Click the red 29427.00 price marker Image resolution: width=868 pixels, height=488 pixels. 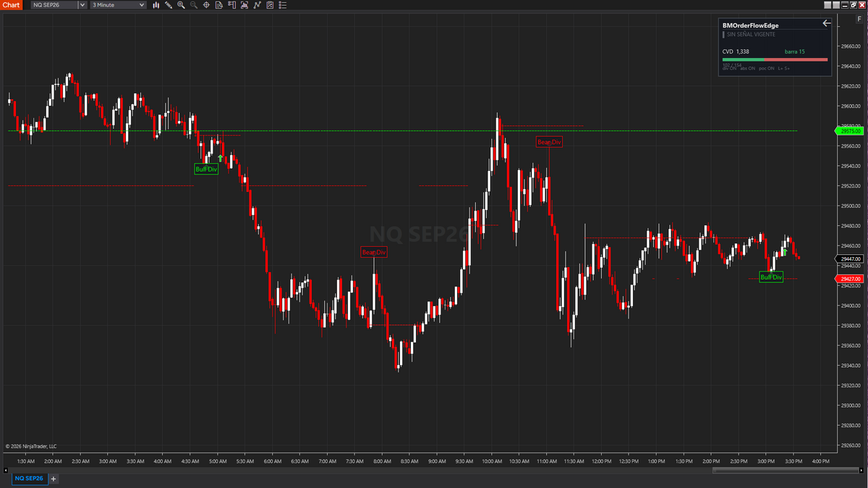(x=848, y=279)
